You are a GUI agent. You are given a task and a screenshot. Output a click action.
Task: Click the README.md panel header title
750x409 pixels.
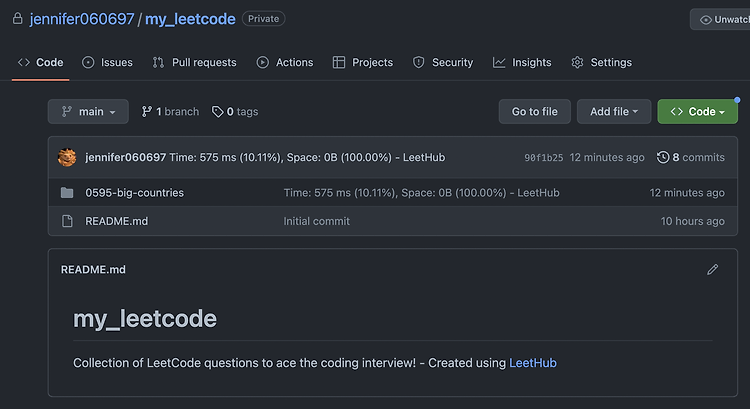tap(93, 270)
